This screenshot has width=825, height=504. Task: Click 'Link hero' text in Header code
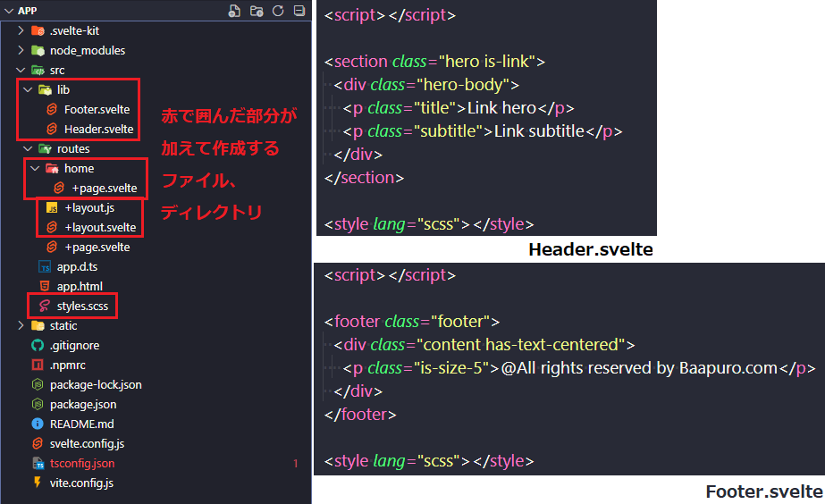click(x=502, y=108)
